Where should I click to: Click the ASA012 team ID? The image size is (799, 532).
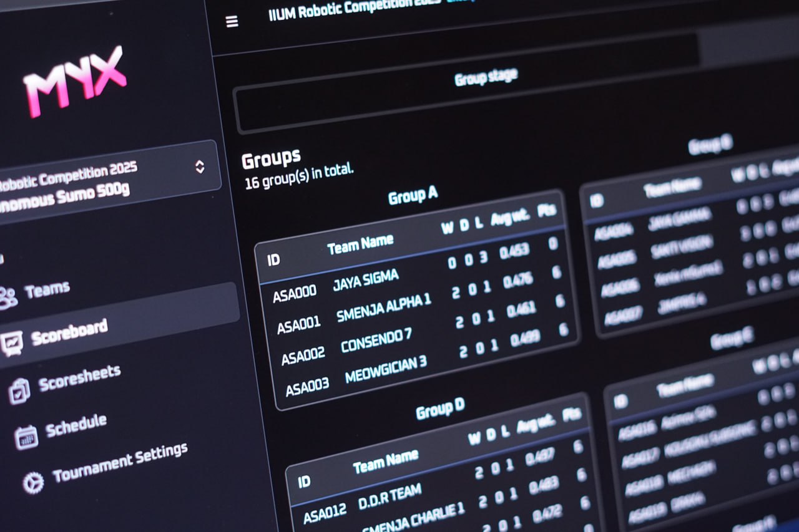pyautogui.click(x=325, y=515)
